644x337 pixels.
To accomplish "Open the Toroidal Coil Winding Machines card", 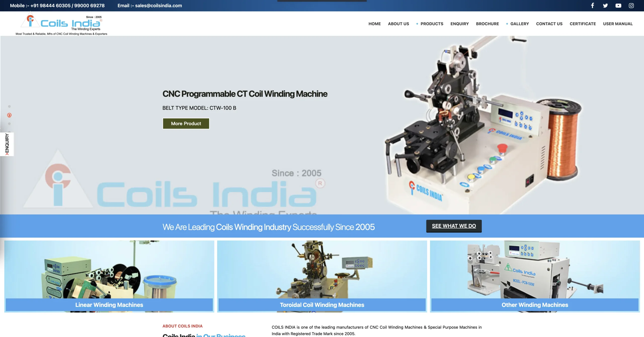I will [x=322, y=276].
